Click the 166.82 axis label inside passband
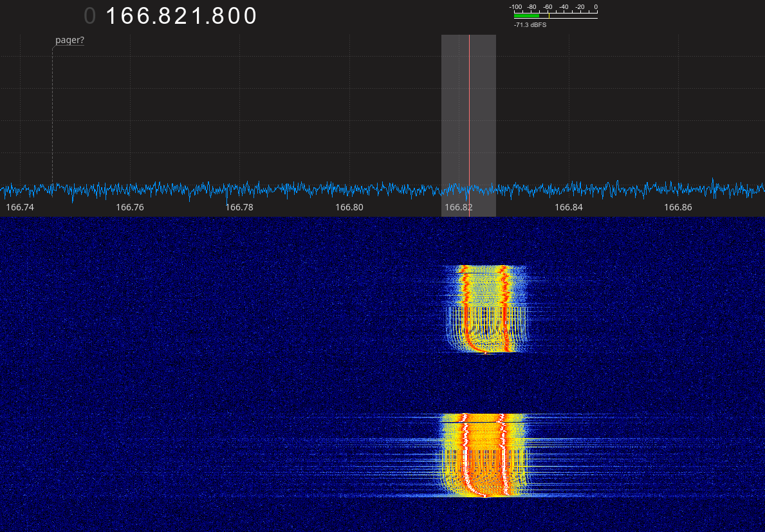The image size is (765, 532). pyautogui.click(x=459, y=207)
